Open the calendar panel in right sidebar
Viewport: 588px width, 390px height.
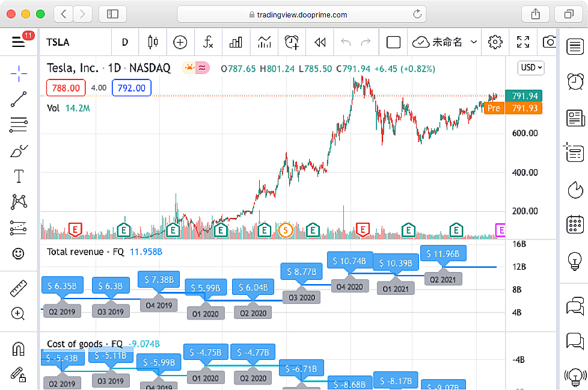pos(575,224)
